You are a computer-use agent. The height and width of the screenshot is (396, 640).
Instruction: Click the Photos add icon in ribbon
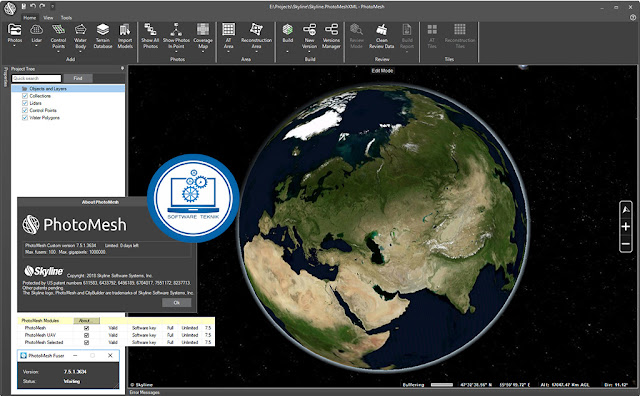tap(15, 29)
